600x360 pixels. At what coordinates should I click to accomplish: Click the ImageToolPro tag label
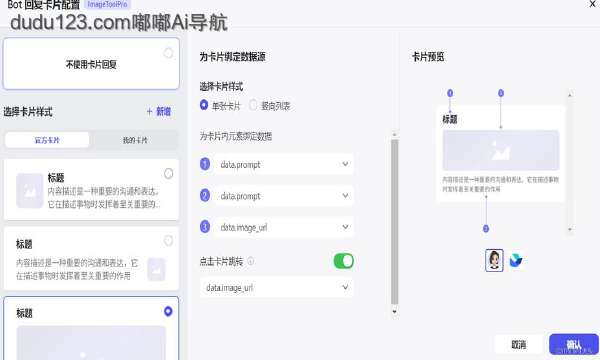tap(108, 5)
